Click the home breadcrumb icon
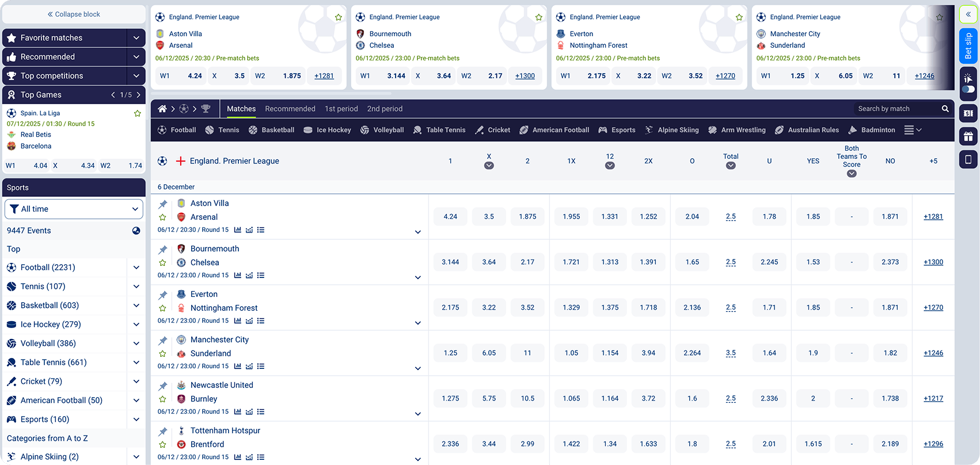 click(162, 109)
